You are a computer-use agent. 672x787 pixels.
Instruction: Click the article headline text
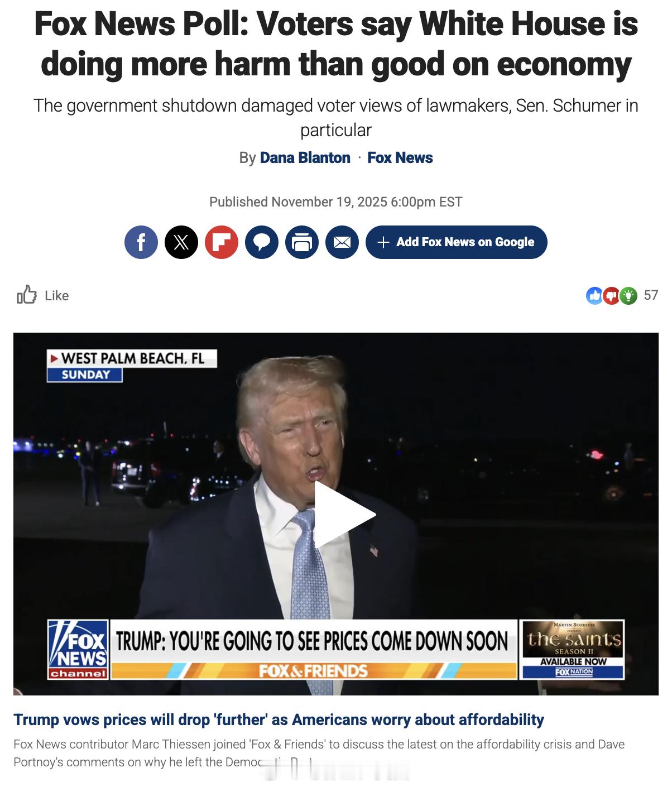pos(336,44)
